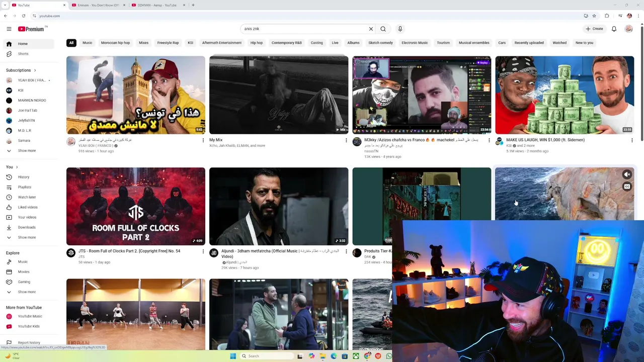Open YouTube Kids in the sidebar
The image size is (644, 362).
[29, 326]
